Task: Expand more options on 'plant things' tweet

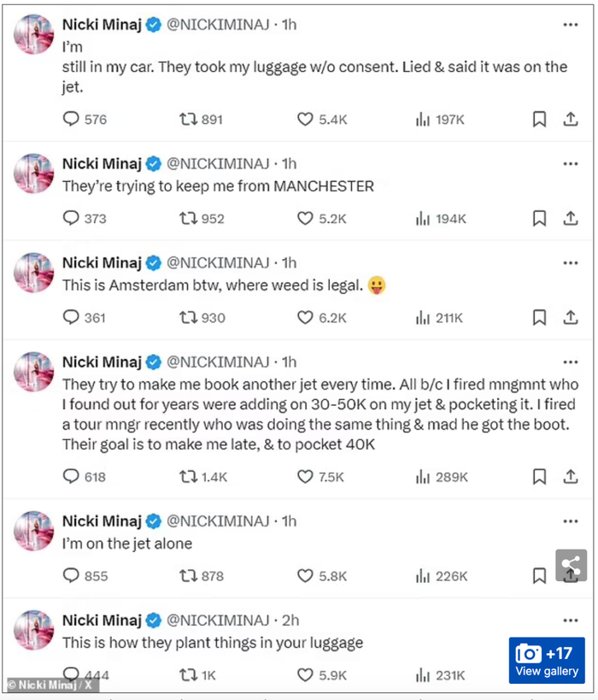Action: (570, 621)
